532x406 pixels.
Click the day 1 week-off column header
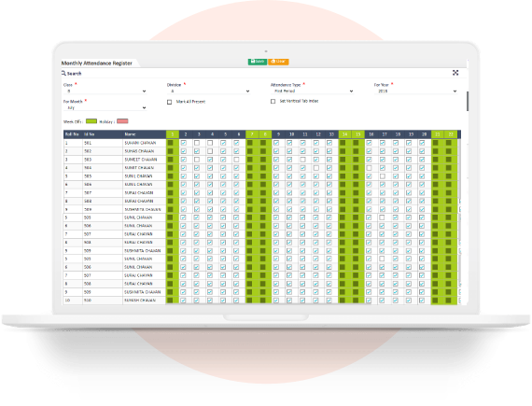pyautogui.click(x=173, y=134)
